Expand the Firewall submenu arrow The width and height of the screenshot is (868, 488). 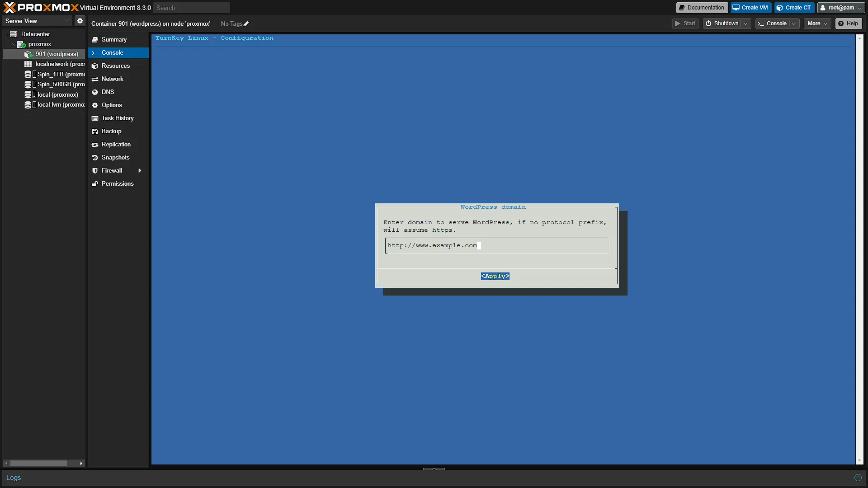coord(140,170)
